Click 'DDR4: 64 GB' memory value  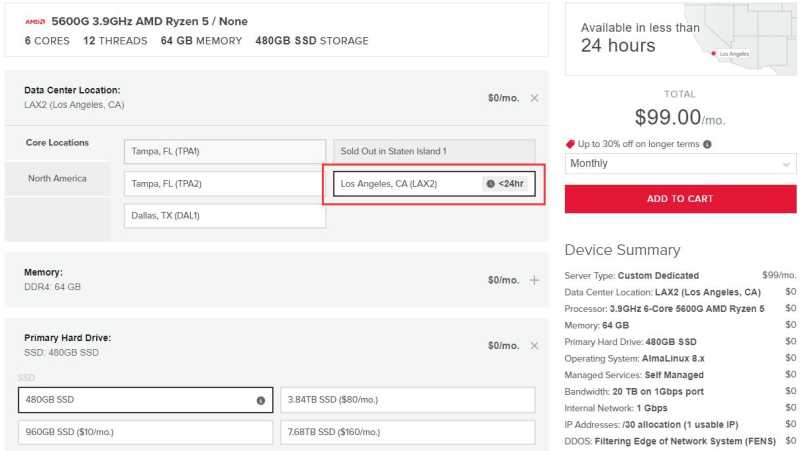pyautogui.click(x=52, y=287)
